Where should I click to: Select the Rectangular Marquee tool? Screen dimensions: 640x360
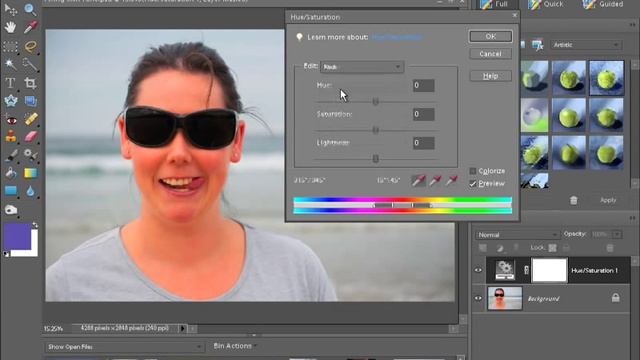(10, 46)
